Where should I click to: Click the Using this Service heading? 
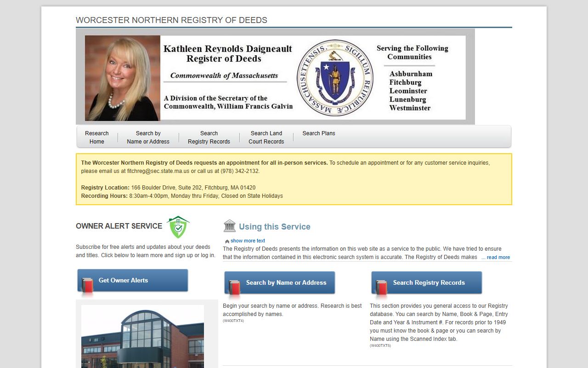[275, 227]
